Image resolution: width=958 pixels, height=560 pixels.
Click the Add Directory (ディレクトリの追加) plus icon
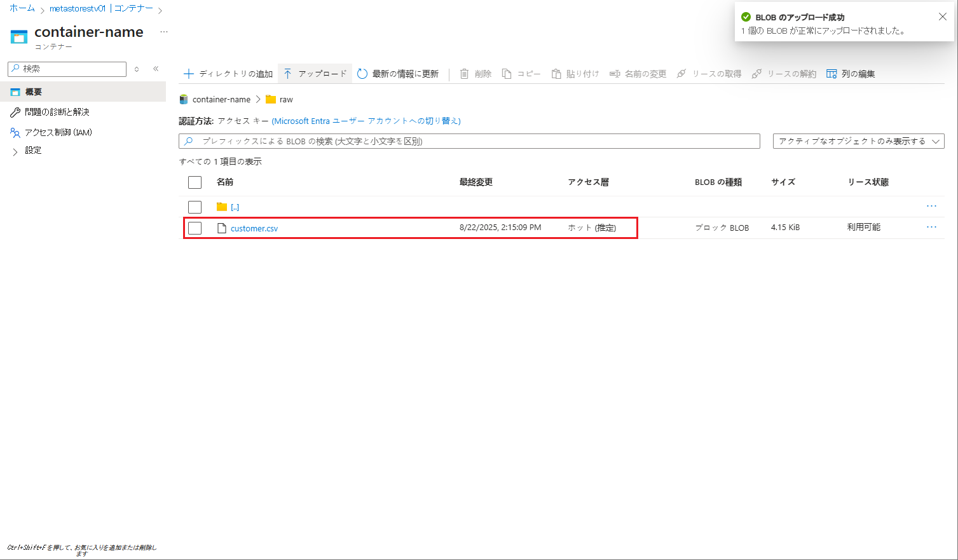[189, 74]
